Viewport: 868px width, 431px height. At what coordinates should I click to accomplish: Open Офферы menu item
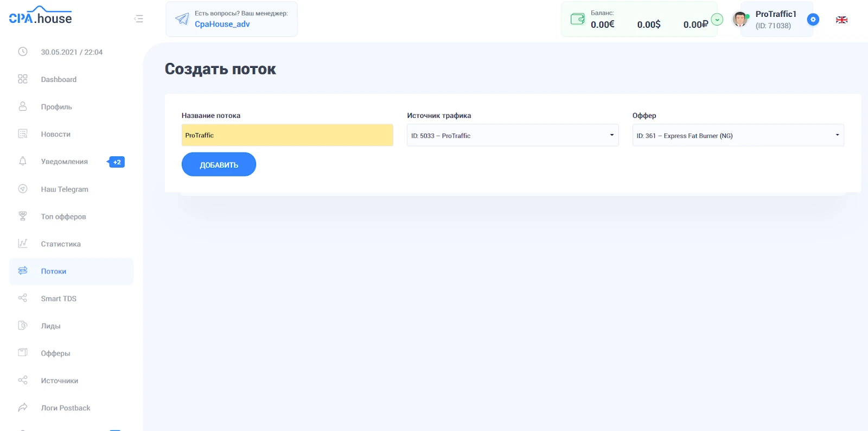coord(56,353)
